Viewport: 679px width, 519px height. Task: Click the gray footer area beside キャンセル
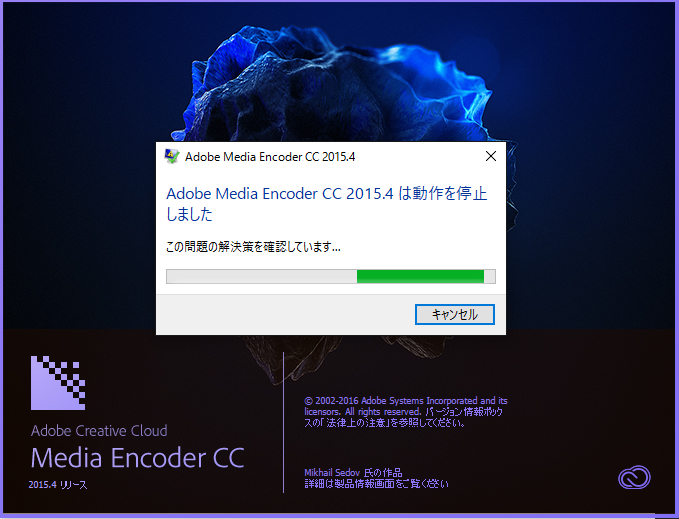(285, 314)
